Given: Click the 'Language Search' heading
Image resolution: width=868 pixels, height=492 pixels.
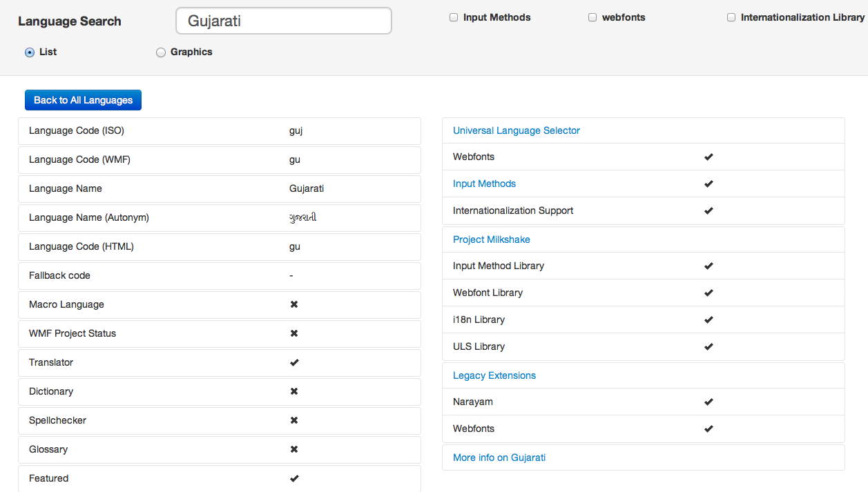Looking at the screenshot, I should (70, 21).
